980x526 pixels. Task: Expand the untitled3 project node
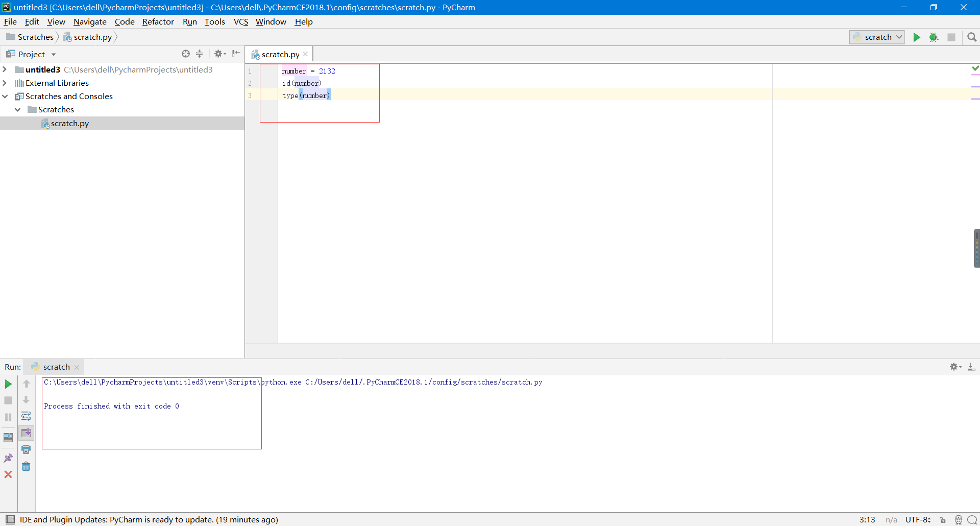(x=5, y=69)
